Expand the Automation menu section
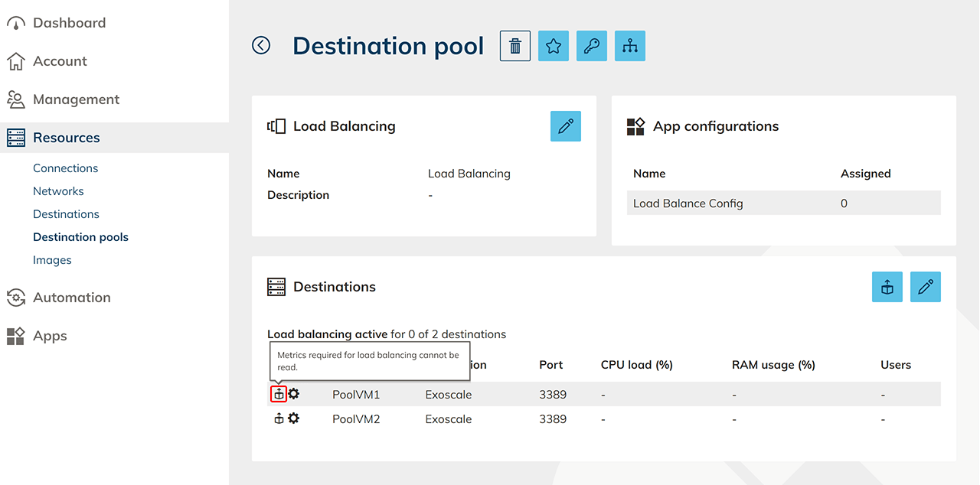Image resolution: width=980 pixels, height=485 pixels. coord(71,298)
